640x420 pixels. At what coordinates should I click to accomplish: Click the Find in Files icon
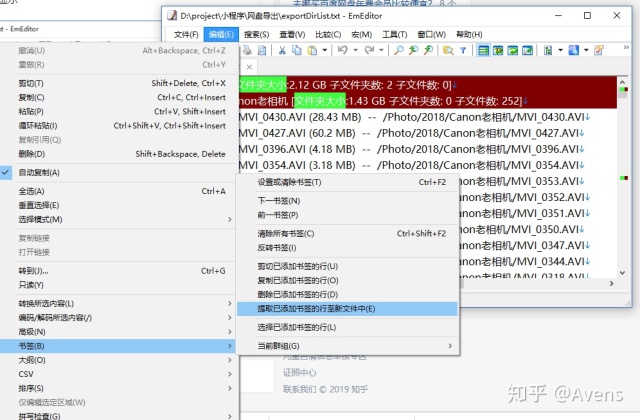point(448,50)
